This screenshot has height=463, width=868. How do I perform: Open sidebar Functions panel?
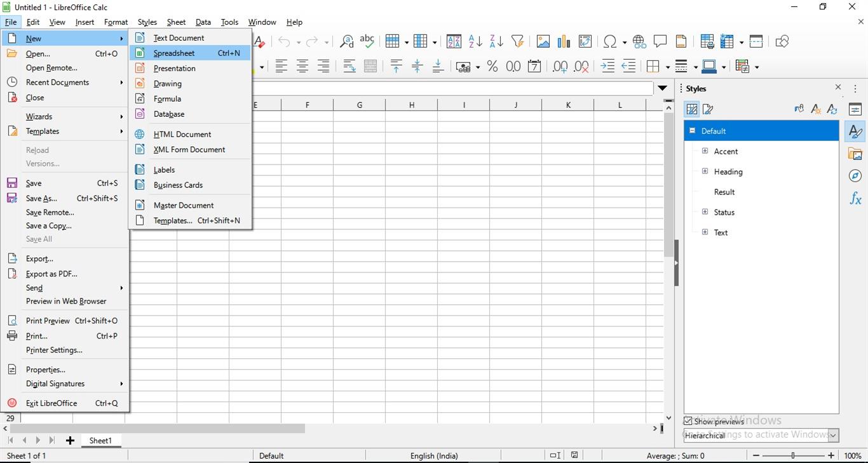click(x=855, y=198)
